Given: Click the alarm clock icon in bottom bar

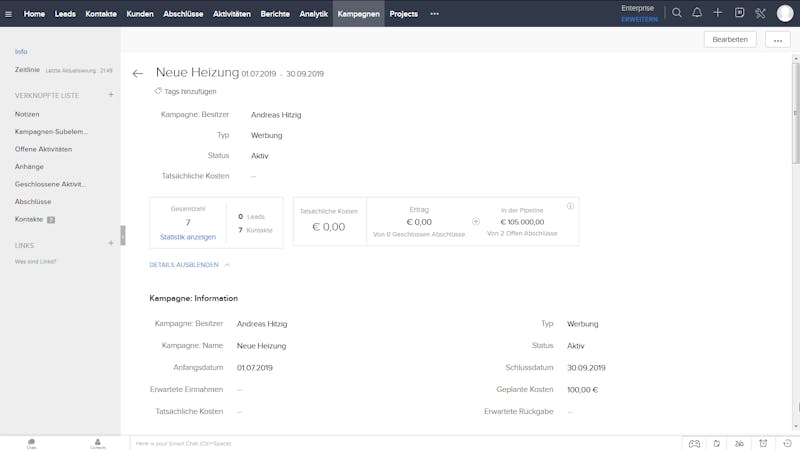Looking at the screenshot, I should point(763,443).
